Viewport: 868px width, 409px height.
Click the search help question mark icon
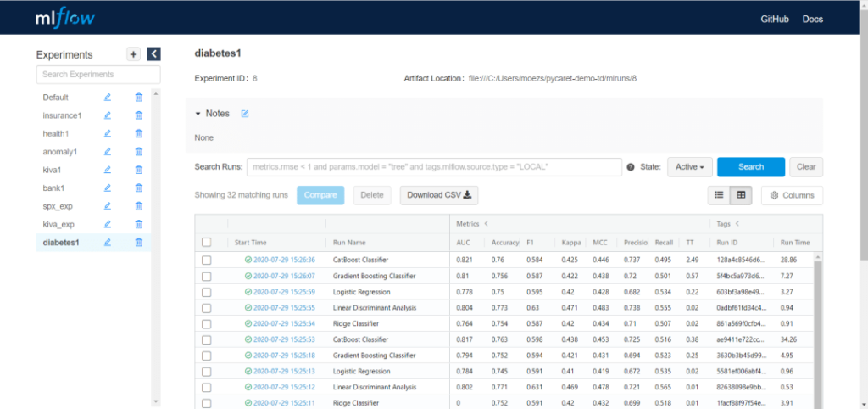pyautogui.click(x=631, y=167)
